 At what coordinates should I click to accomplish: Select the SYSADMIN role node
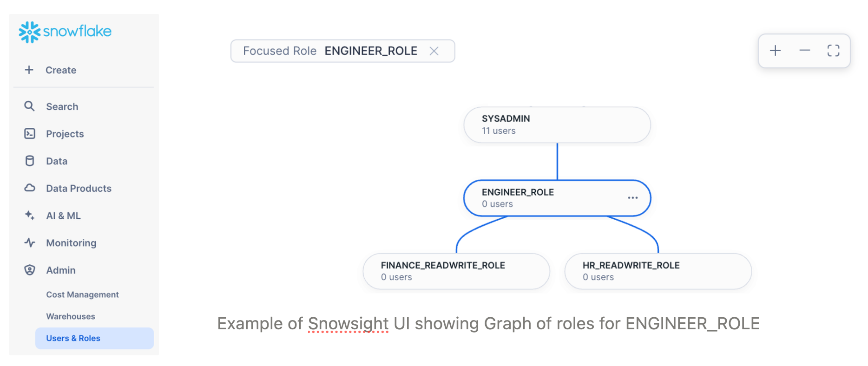pyautogui.click(x=557, y=124)
